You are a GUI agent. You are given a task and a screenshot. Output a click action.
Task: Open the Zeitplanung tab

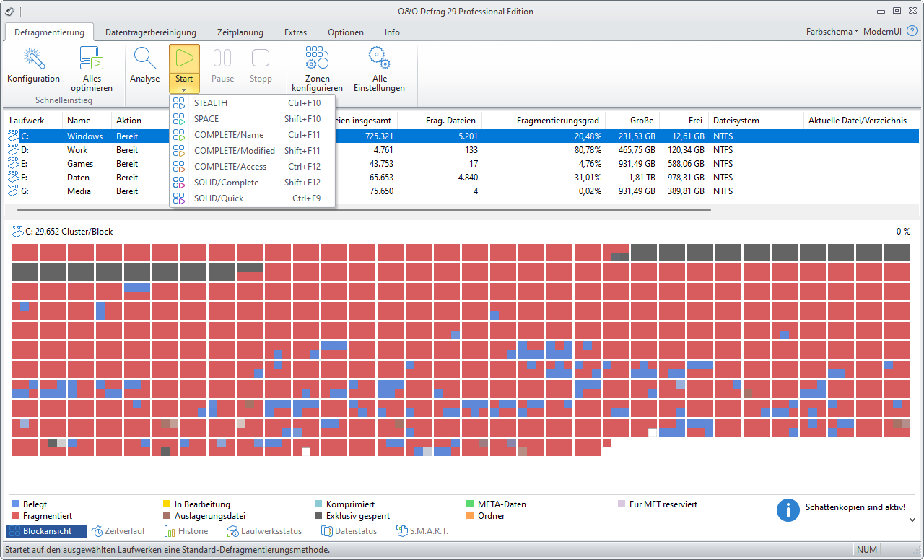point(240,32)
